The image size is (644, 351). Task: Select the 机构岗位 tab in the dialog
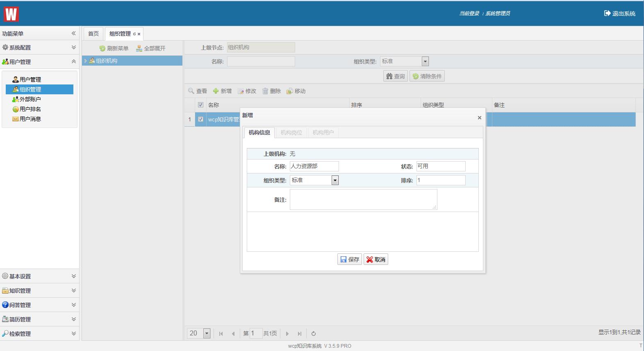291,132
